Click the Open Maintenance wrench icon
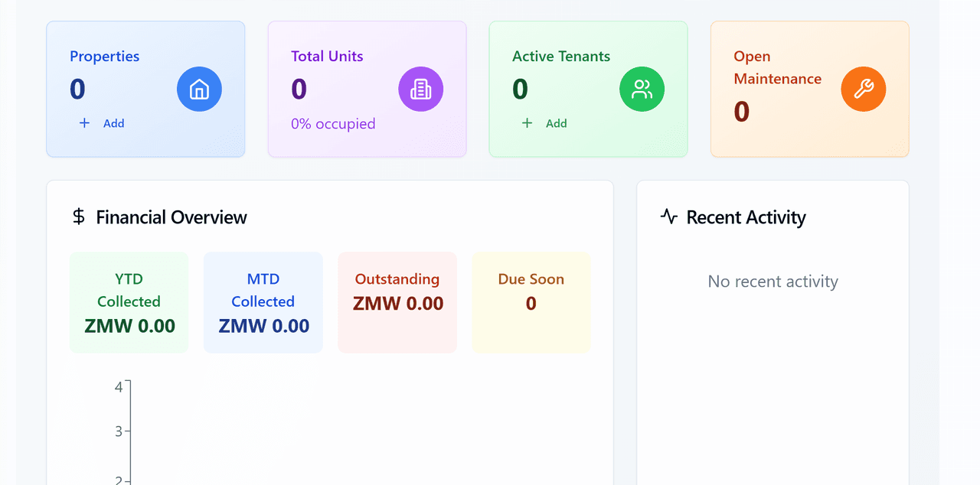The image size is (980, 485). click(864, 89)
